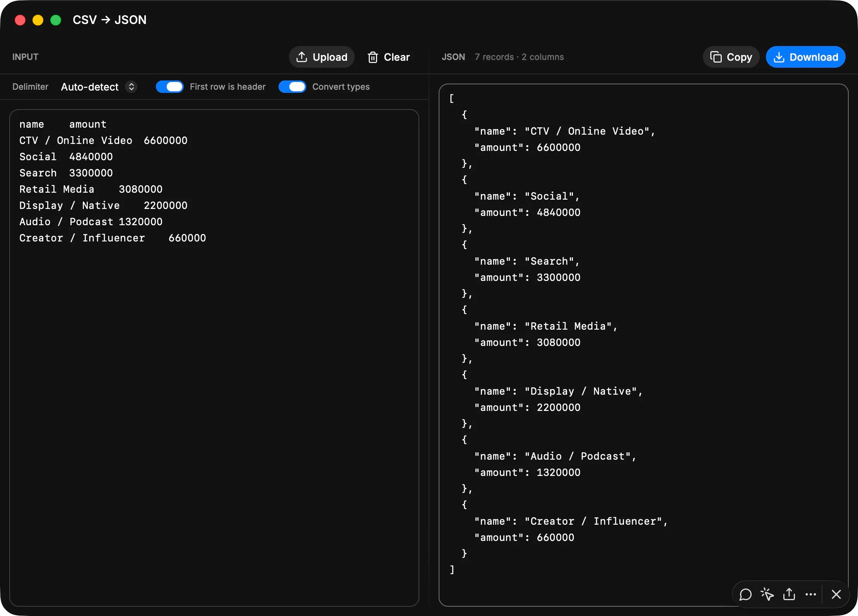858x616 pixels.
Task: Click 'CTV / Online Video 6600000' input line
Action: coord(103,140)
